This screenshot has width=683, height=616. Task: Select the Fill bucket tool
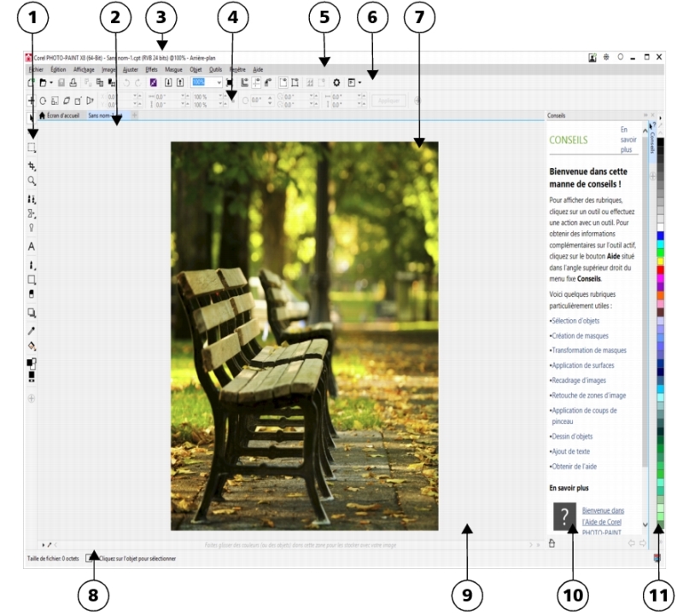[x=32, y=346]
